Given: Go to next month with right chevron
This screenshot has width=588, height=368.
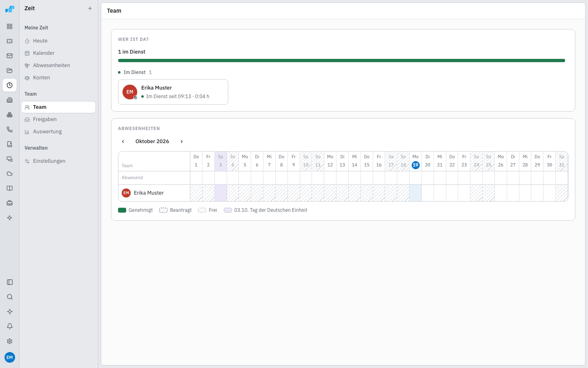Looking at the screenshot, I should (x=182, y=141).
